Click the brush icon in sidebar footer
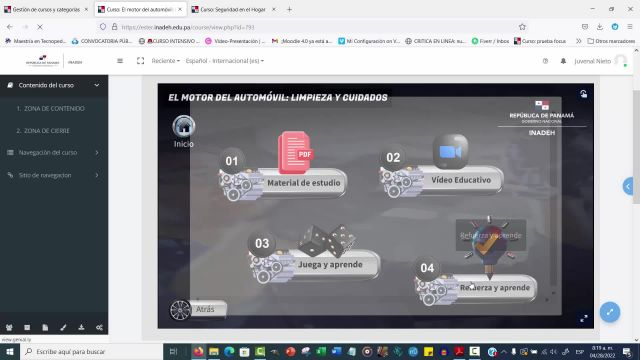Screen dimensions: 640x360 [x=63, y=327]
